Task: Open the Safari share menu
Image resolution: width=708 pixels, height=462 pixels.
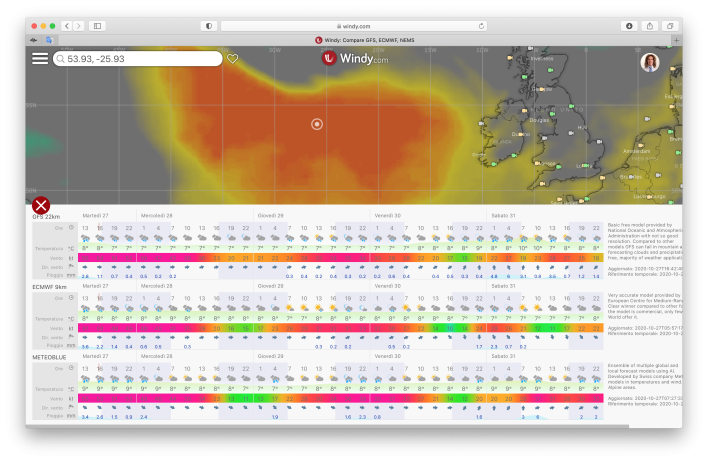Action: tap(650, 26)
